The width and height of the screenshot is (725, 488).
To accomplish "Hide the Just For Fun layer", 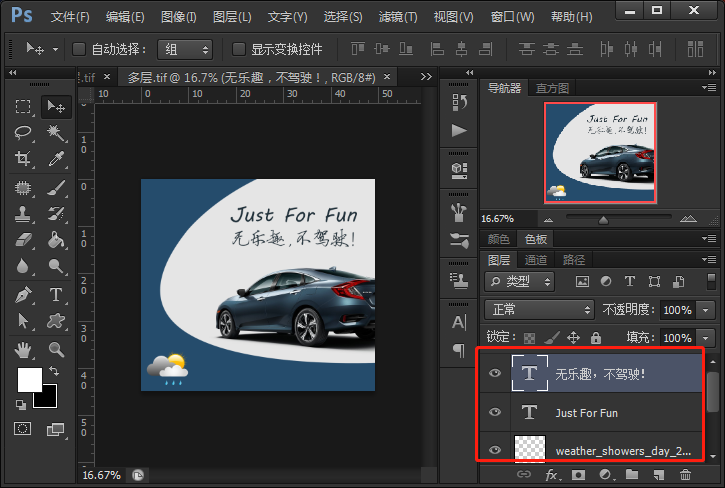I will coord(495,412).
